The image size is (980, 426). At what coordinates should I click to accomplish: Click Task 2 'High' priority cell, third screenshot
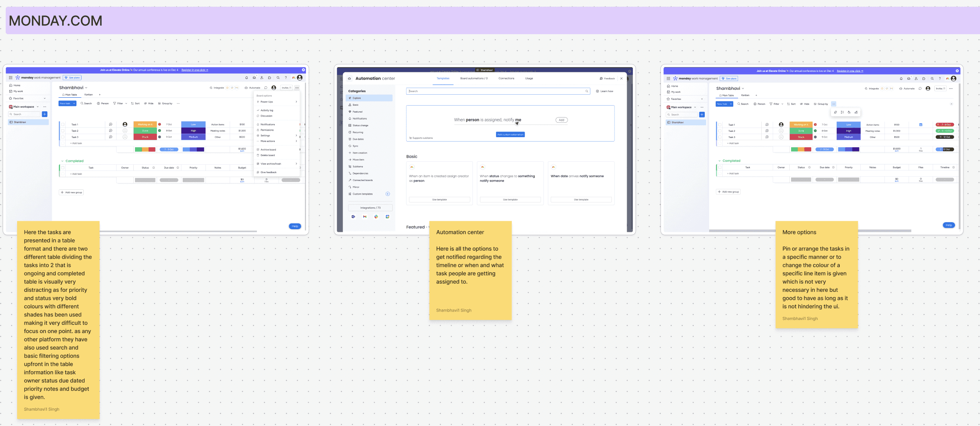point(849,131)
